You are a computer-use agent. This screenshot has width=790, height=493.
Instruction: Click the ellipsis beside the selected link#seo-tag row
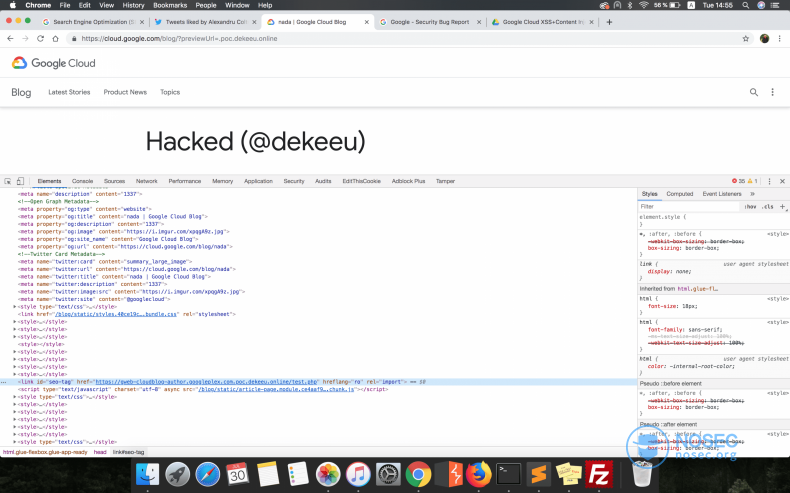coord(4,382)
